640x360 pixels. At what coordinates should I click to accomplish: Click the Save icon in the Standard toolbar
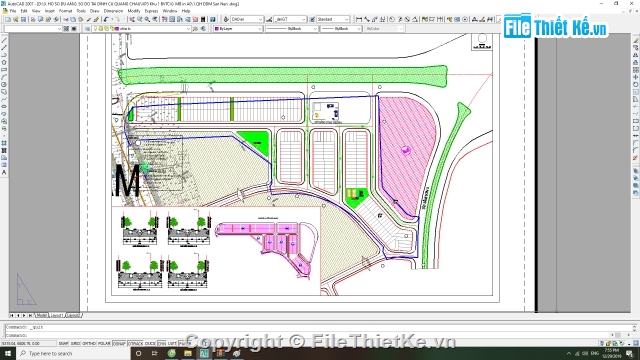(23, 19)
